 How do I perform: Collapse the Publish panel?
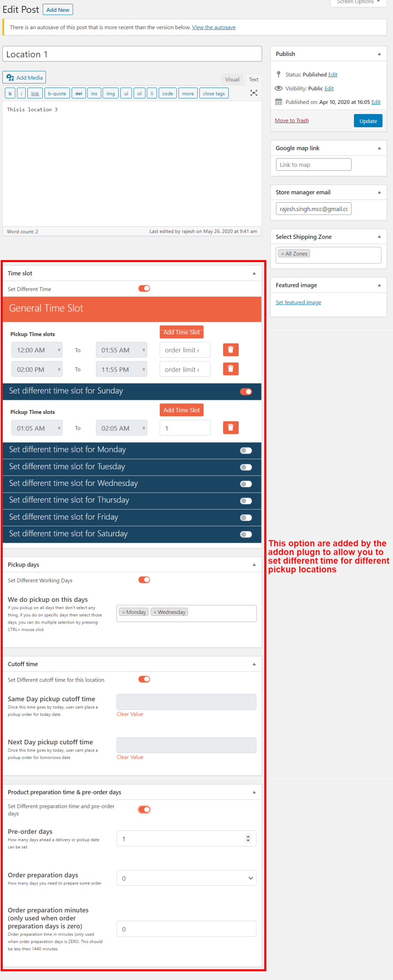pyautogui.click(x=379, y=54)
